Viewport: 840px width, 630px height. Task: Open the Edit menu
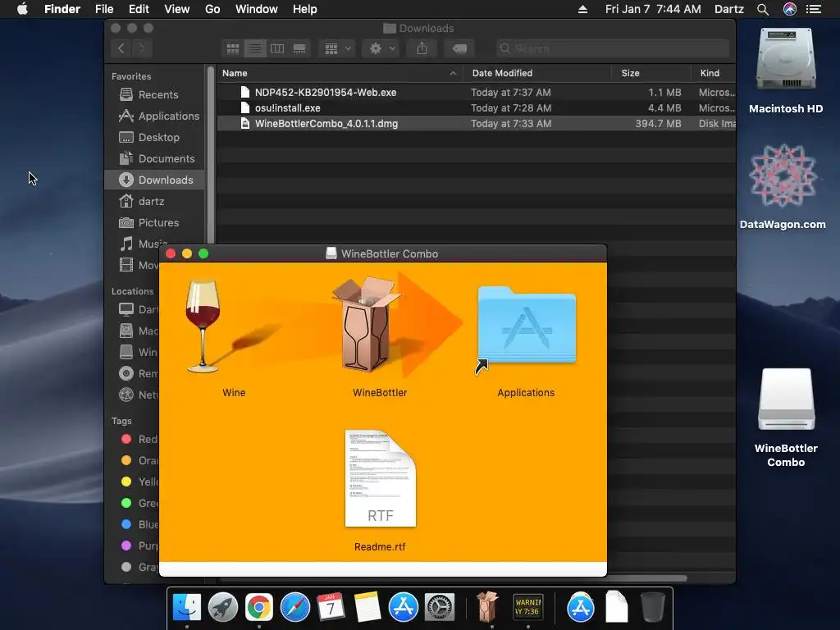[139, 9]
